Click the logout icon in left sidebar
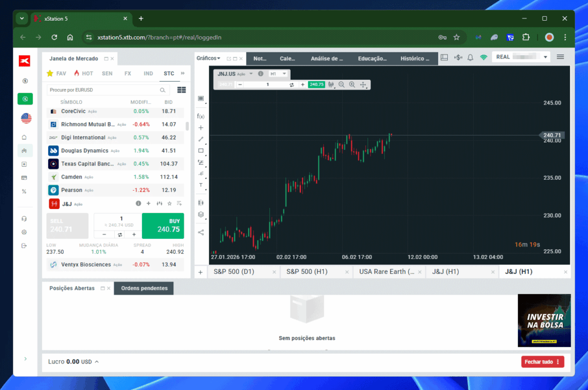Viewport: 588px width, 390px height. (24, 246)
